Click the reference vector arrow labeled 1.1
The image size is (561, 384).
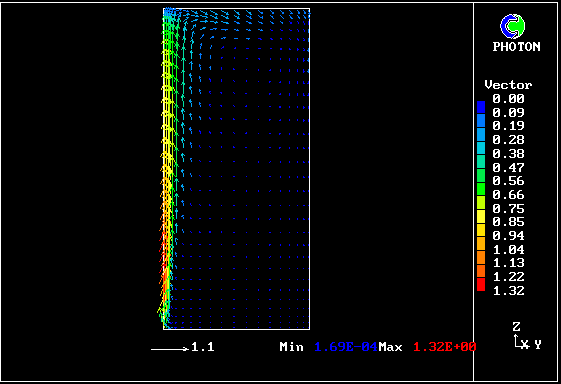point(170,349)
